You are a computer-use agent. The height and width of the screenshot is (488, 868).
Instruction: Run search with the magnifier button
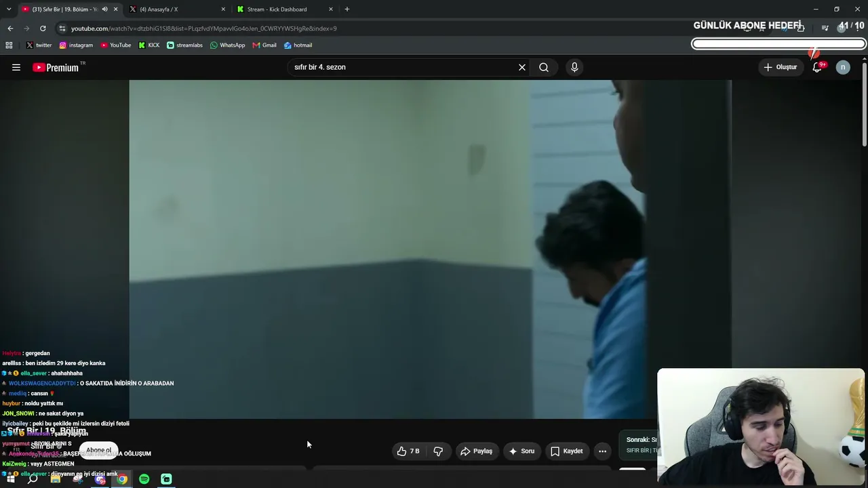click(x=544, y=67)
